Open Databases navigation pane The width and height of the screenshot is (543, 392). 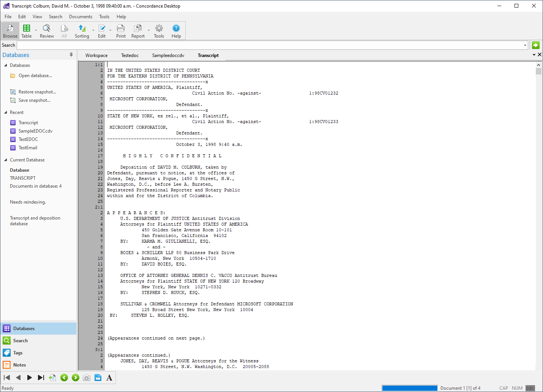[x=38, y=329]
